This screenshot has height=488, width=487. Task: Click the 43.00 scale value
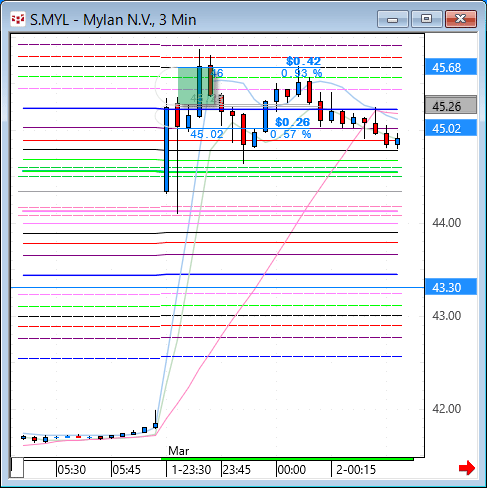pyautogui.click(x=447, y=316)
